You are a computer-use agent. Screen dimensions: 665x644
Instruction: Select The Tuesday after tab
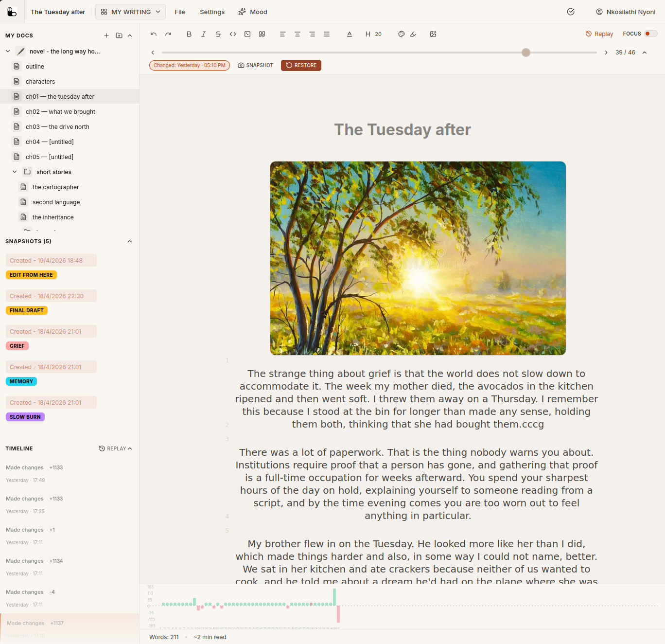pos(58,12)
